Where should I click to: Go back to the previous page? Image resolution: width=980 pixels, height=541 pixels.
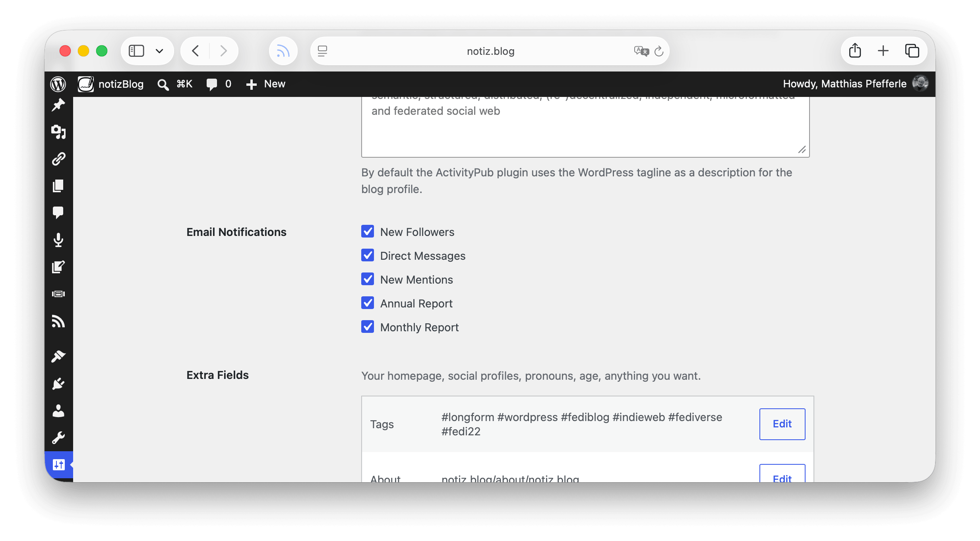[x=195, y=51]
